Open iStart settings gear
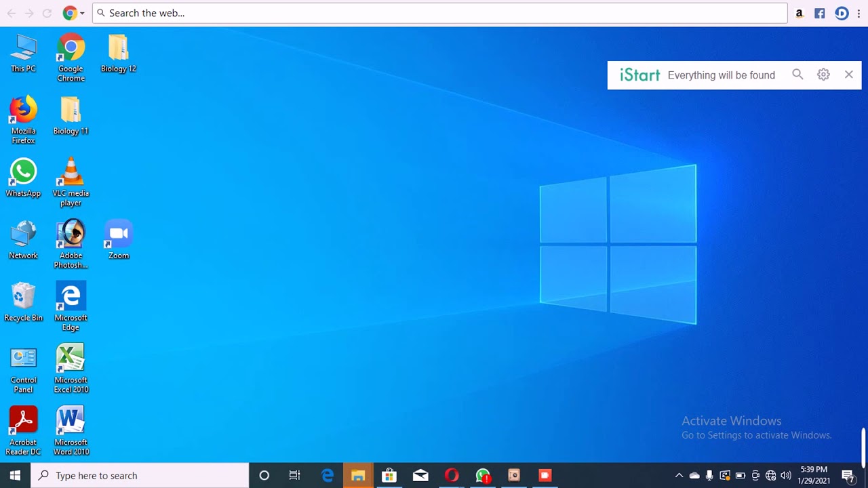 coord(823,75)
